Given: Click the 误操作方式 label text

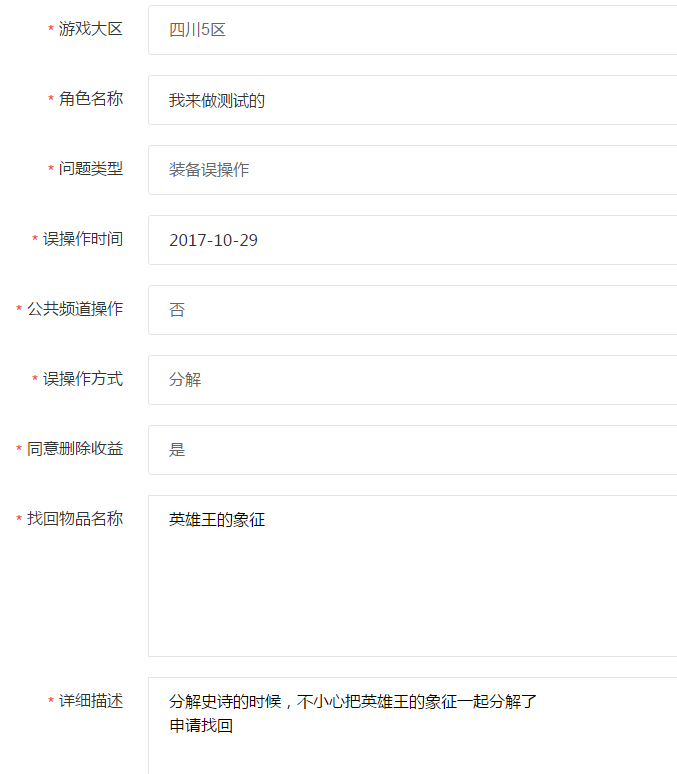Looking at the screenshot, I should pyautogui.click(x=82, y=379).
